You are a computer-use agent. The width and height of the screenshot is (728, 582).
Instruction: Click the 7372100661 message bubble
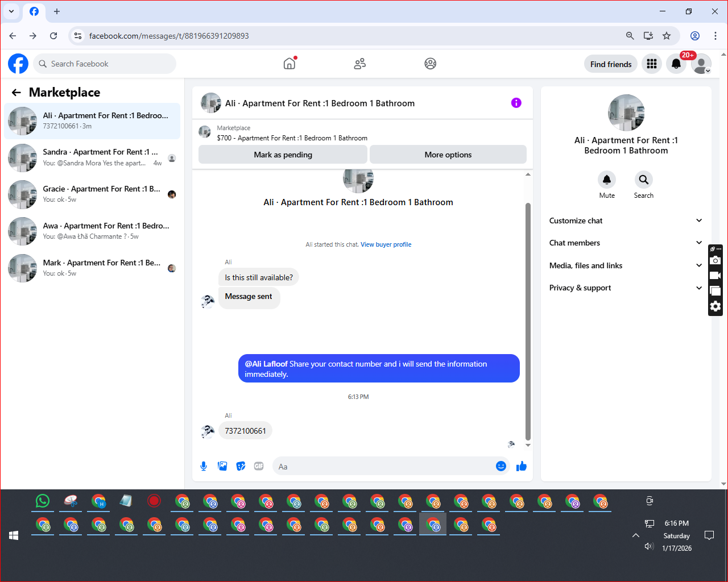click(x=245, y=431)
